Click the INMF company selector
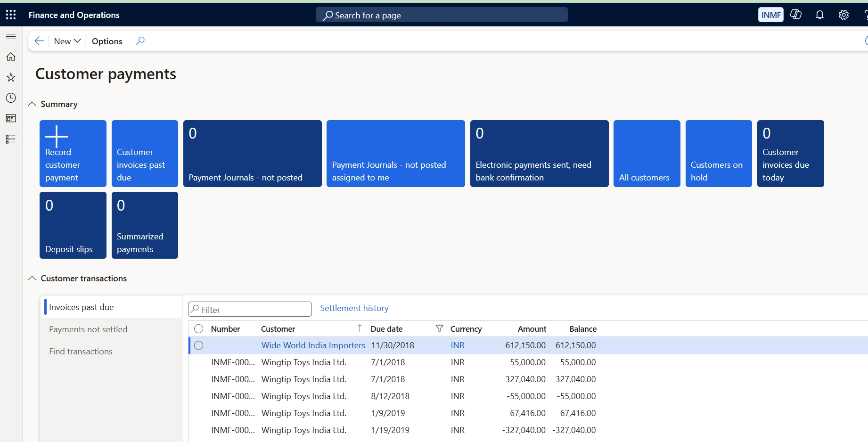The image size is (868, 442). (771, 15)
